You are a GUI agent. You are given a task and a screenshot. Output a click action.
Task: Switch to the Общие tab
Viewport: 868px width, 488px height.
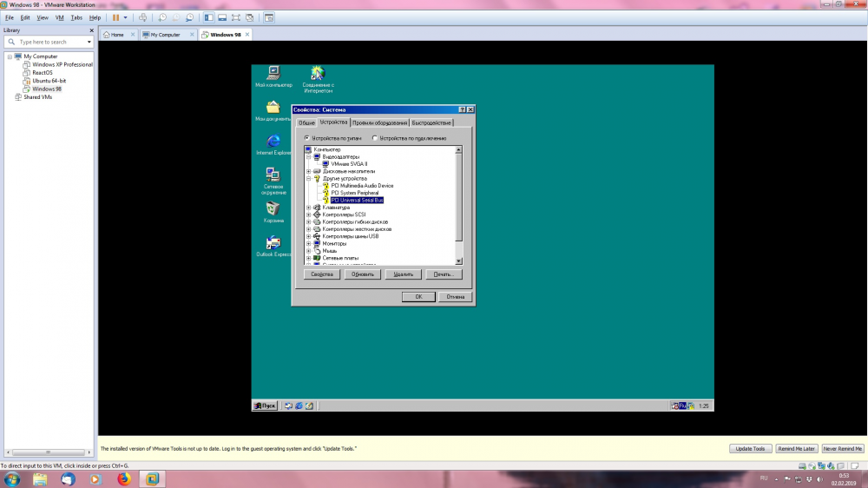coord(306,123)
